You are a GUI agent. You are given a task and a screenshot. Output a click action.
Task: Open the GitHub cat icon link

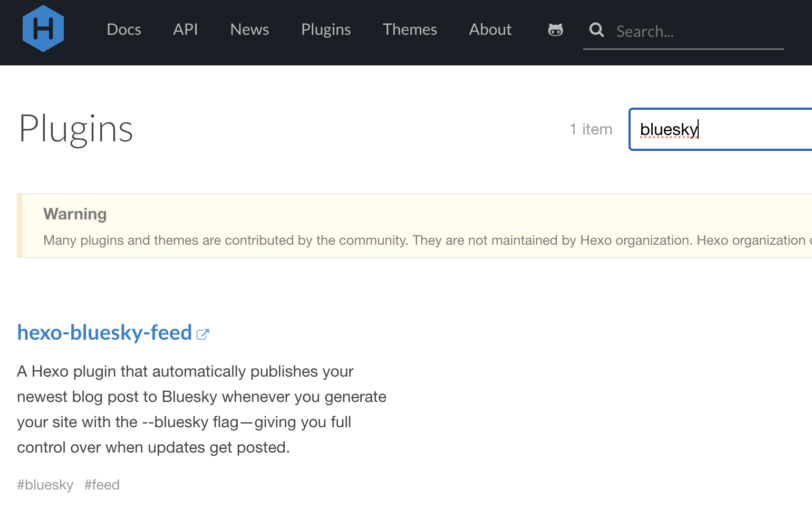(555, 30)
